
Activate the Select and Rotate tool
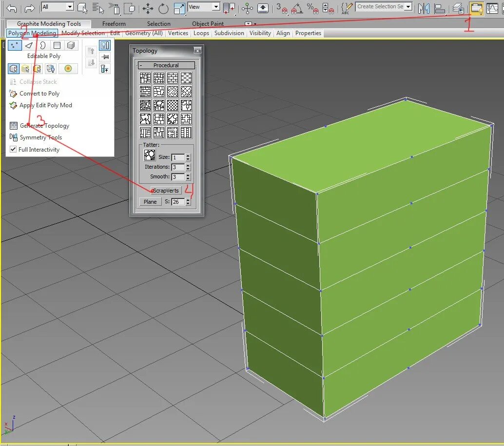(x=163, y=8)
